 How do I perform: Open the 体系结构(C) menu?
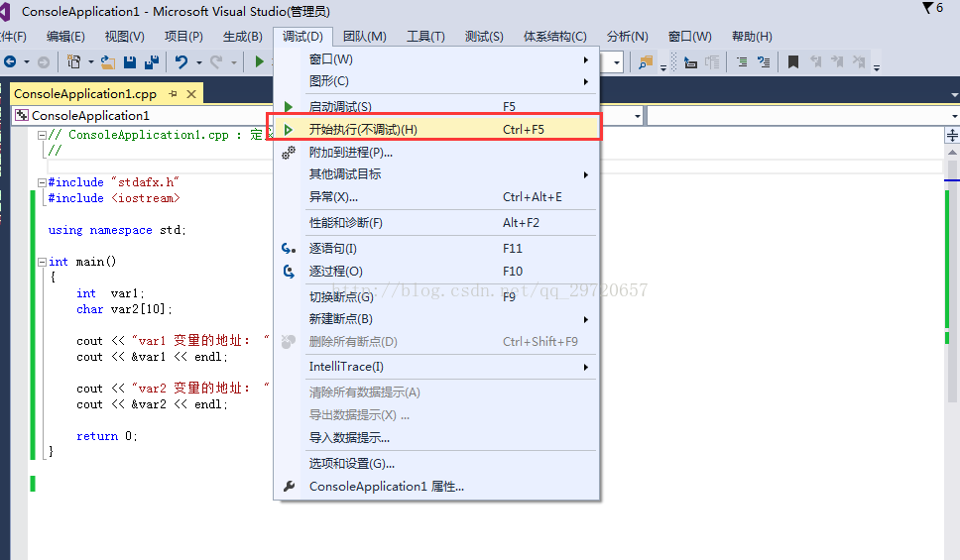(554, 37)
